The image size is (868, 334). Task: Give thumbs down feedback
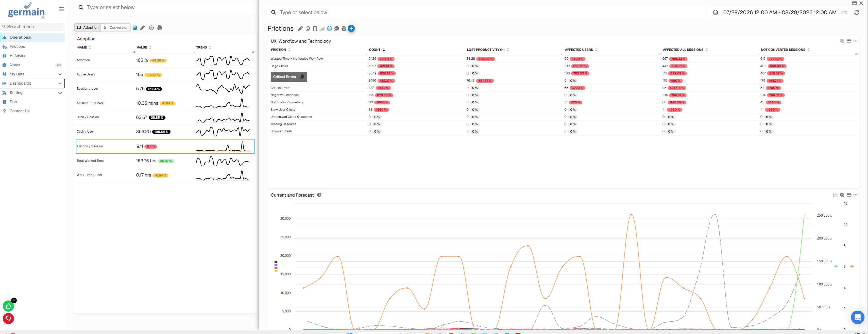(x=8, y=319)
